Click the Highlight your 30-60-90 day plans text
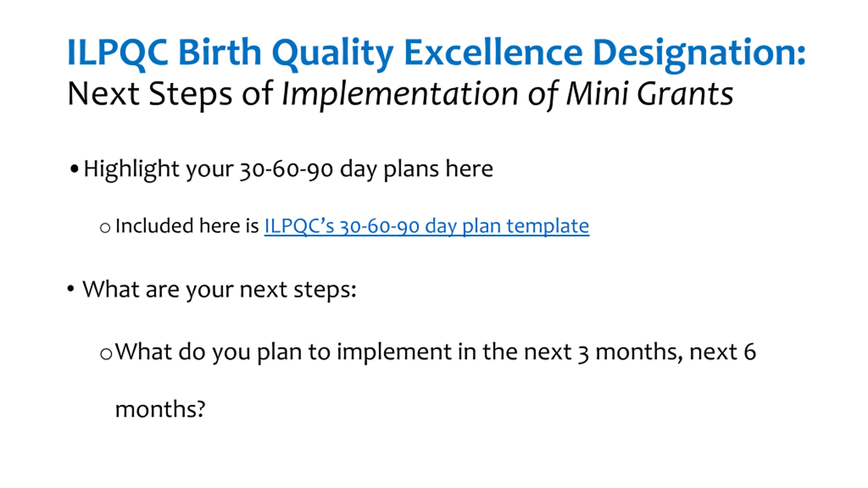Screen dimensions: 868x488 pos(288,169)
